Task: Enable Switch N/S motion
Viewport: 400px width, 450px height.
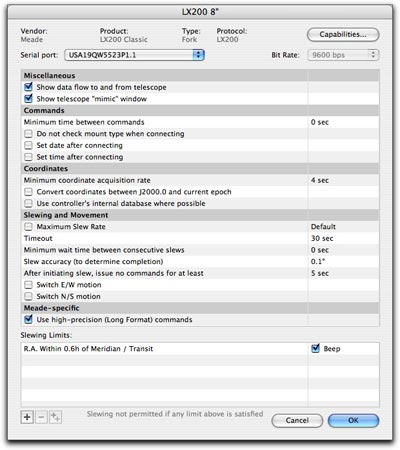Action: pos(28,296)
